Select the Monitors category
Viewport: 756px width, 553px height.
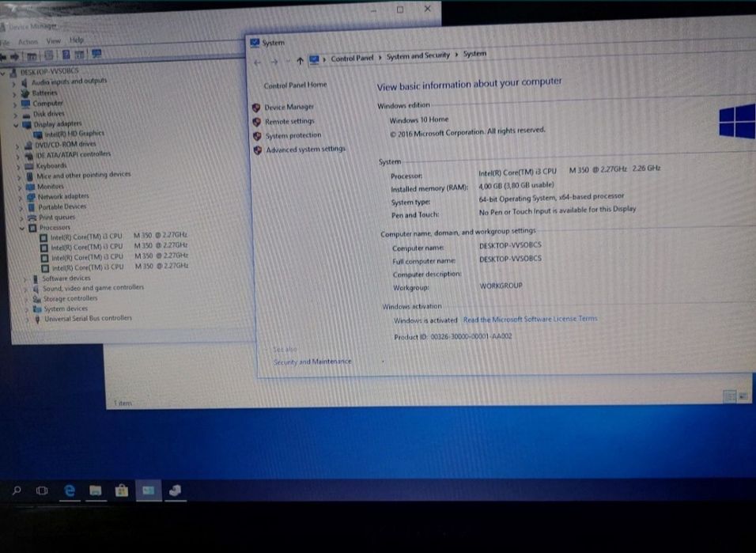[x=51, y=186]
